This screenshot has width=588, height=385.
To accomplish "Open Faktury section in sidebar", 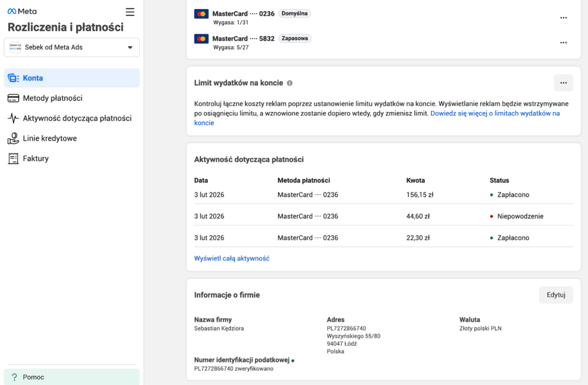I will coord(36,159).
